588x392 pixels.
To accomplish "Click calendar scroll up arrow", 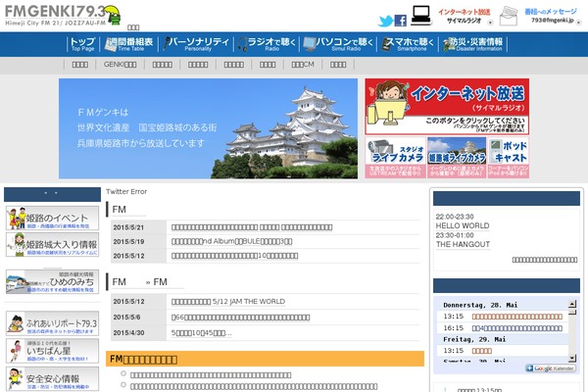I will pyautogui.click(x=572, y=304).
